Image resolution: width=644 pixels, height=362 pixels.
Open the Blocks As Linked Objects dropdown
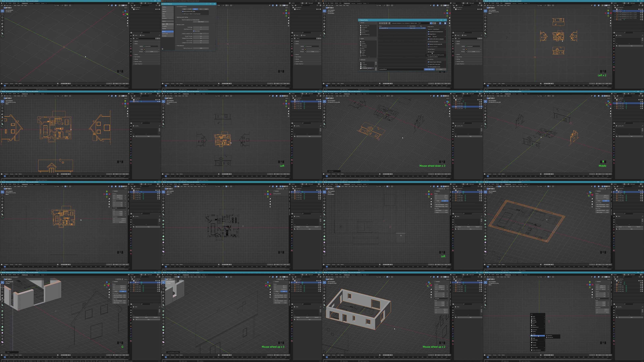click(437, 29)
